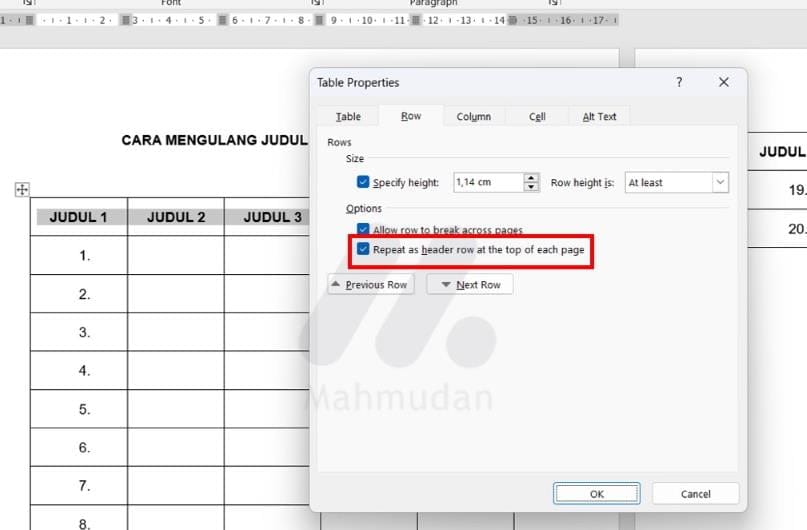Confirm the dialog with OK

[x=596, y=494]
